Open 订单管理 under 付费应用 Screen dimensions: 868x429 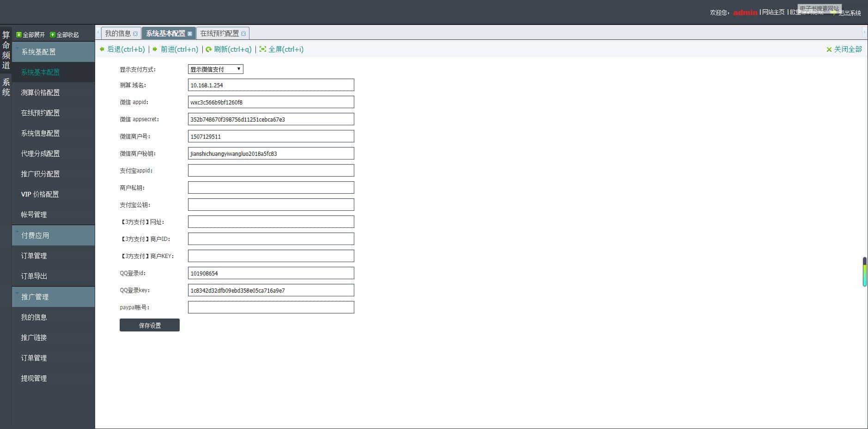coord(54,256)
